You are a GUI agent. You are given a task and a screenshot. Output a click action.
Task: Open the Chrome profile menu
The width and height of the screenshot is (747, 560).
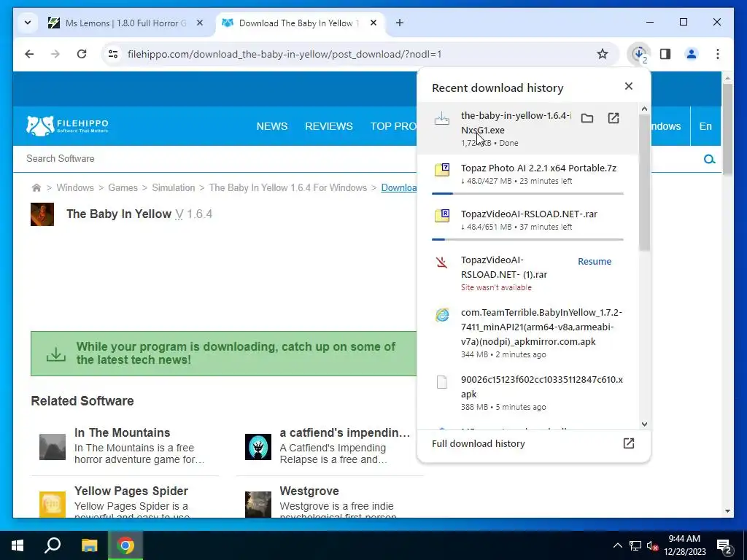692,54
